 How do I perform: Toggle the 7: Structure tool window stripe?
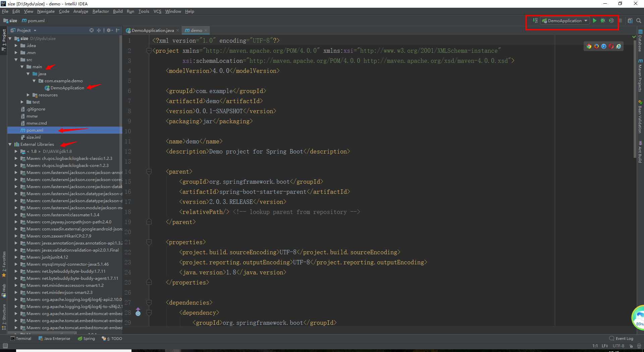coord(4,317)
